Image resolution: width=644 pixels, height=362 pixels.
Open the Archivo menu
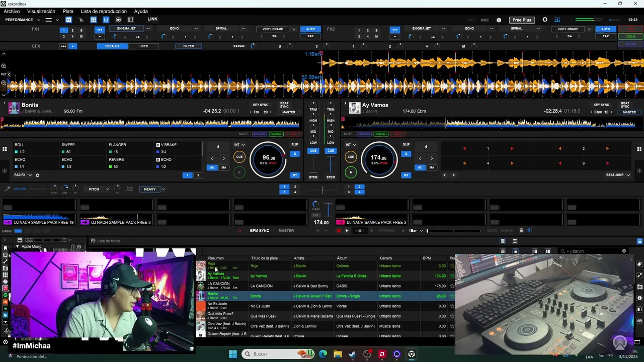tap(12, 11)
